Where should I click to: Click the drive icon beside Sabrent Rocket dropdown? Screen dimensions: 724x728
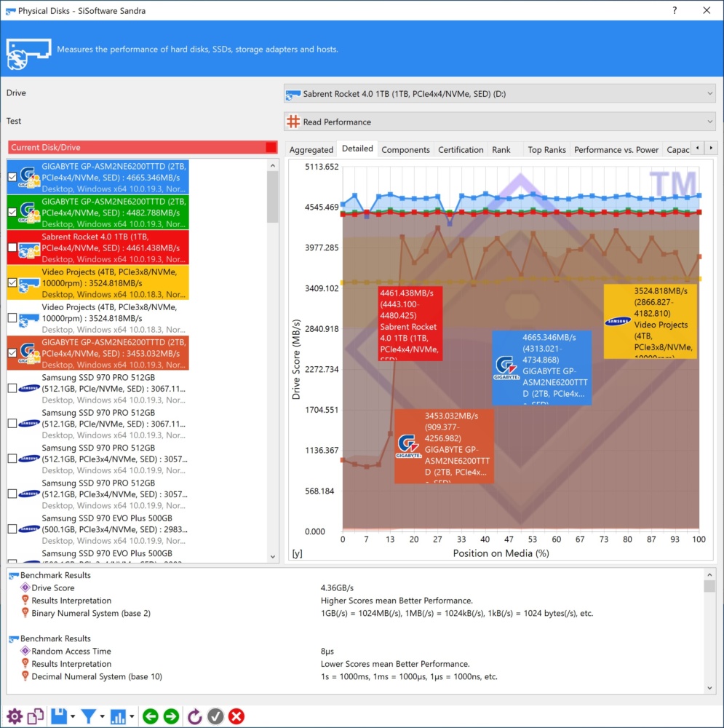[293, 94]
